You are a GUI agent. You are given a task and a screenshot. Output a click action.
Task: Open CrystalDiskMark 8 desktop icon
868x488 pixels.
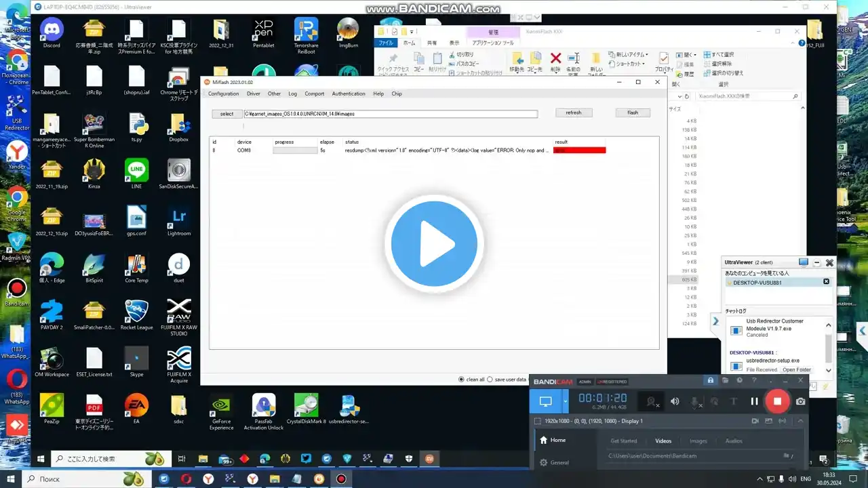coord(306,411)
